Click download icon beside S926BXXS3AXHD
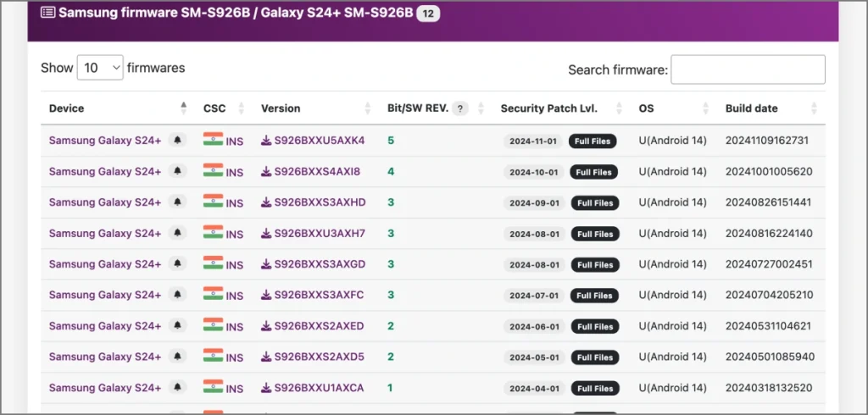 (266, 202)
